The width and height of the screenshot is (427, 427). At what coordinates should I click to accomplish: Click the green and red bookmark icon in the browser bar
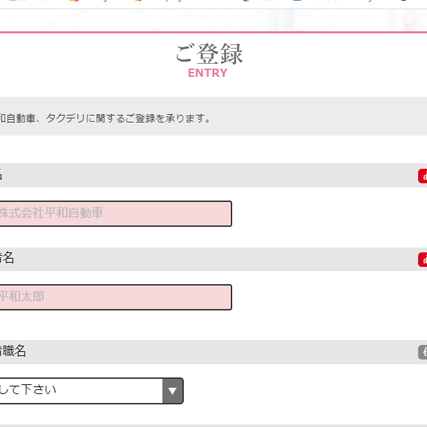click(246, 1)
